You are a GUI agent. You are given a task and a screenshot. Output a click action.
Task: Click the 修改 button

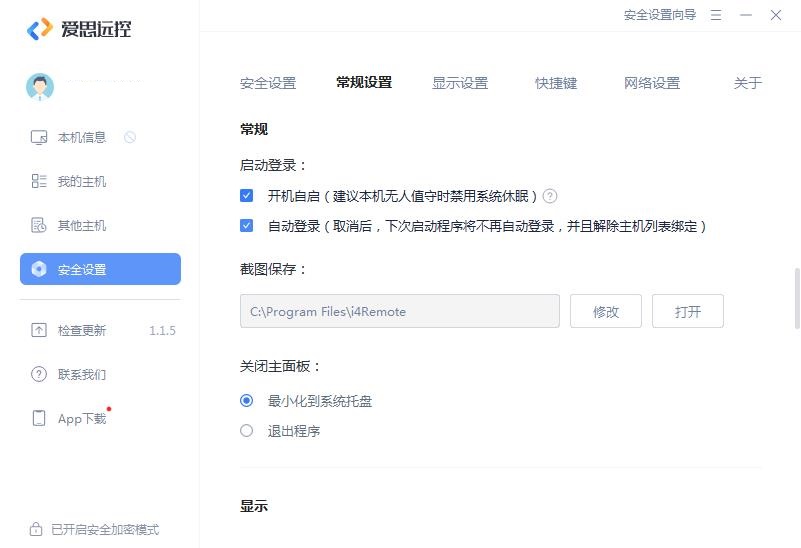(x=606, y=311)
